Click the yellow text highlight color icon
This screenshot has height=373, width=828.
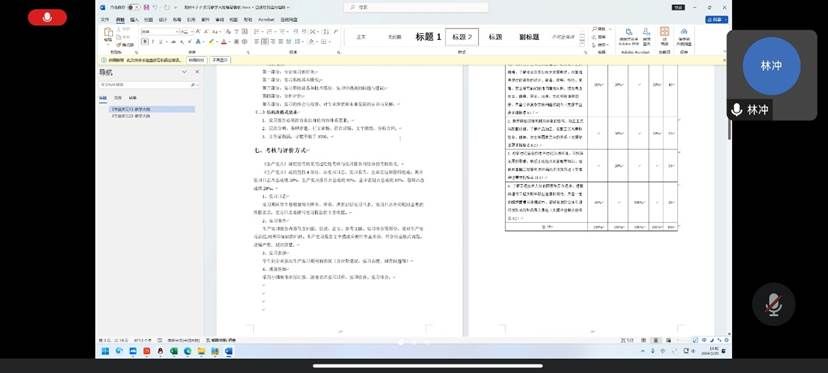(x=211, y=42)
